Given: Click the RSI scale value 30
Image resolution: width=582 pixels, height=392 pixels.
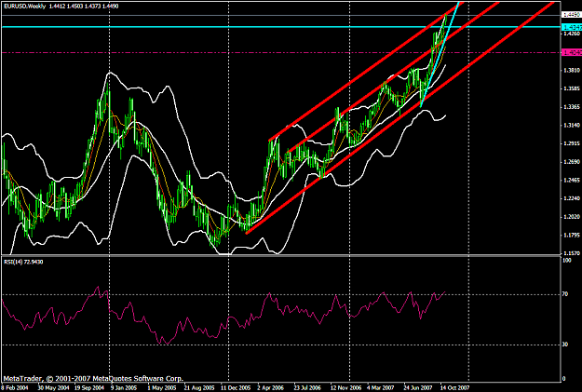Looking at the screenshot, I should tap(565, 345).
